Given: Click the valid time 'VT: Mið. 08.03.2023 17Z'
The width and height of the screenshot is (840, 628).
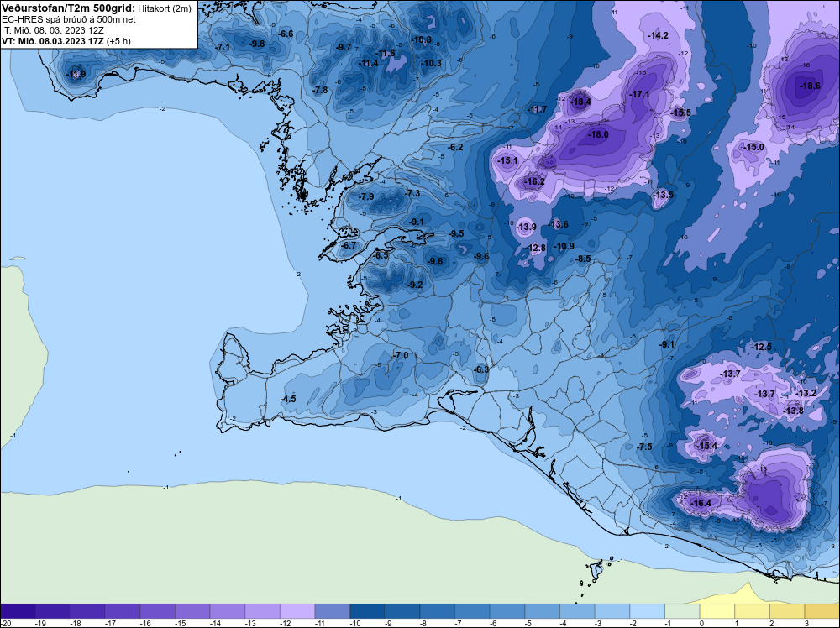Looking at the screenshot, I should pos(53,41).
